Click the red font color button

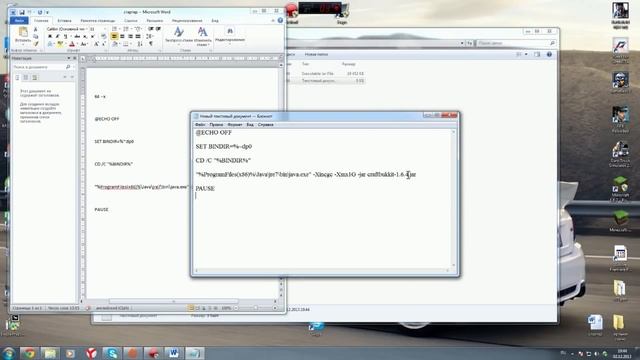tap(72, 44)
